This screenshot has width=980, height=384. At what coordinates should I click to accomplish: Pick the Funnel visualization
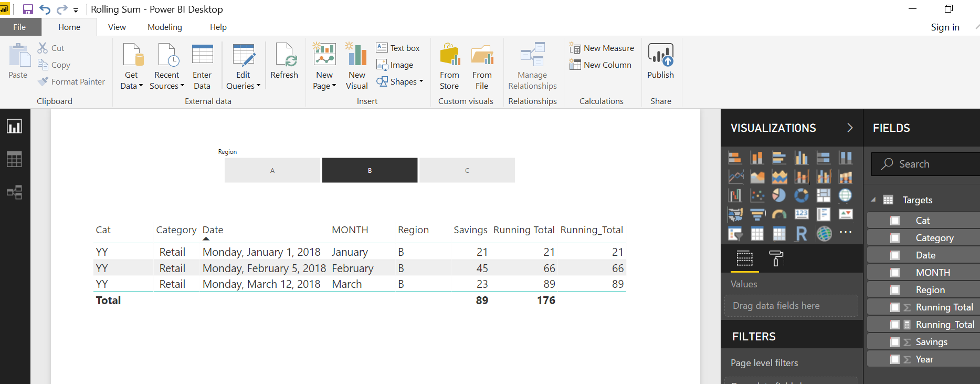[757, 214]
